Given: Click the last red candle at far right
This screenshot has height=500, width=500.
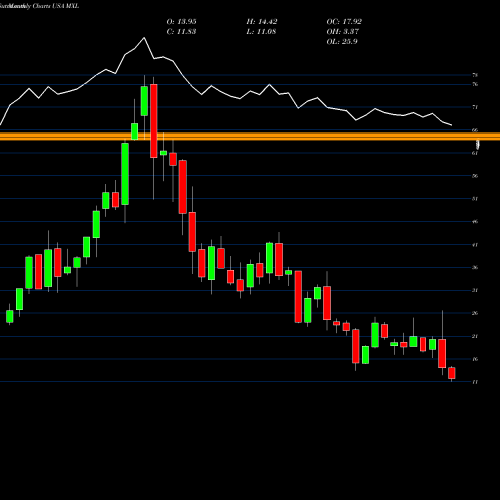Looking at the screenshot, I should click(x=452, y=373).
